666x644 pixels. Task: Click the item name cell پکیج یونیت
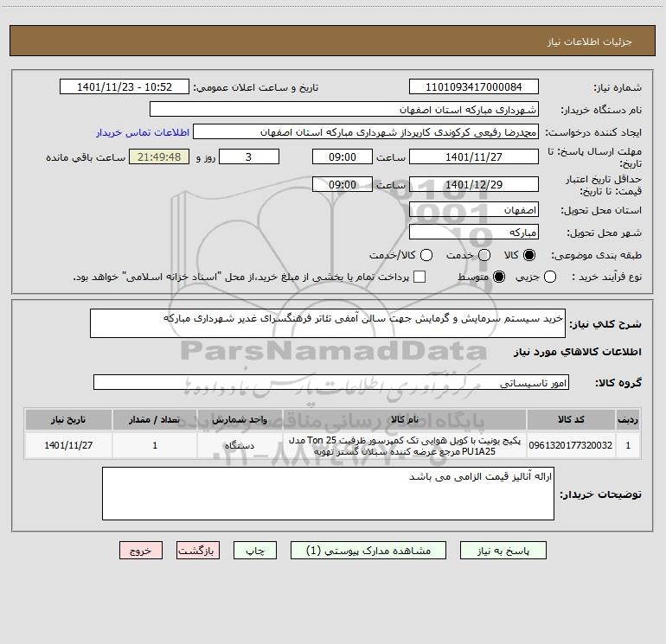click(405, 446)
